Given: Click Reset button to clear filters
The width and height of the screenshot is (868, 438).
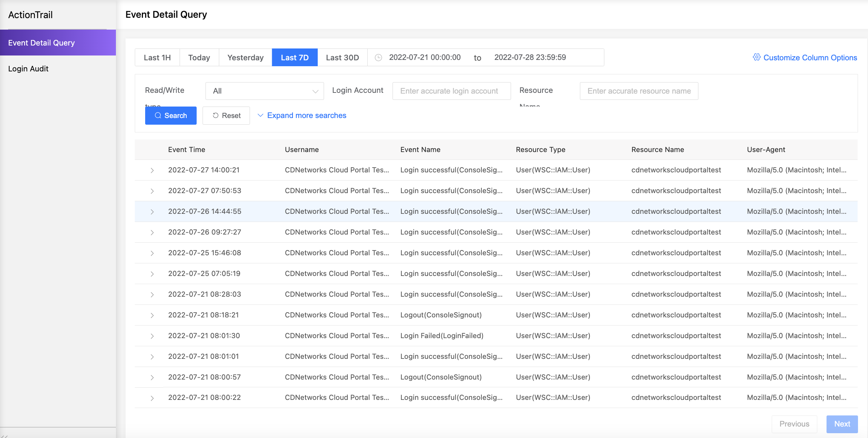Looking at the screenshot, I should (226, 115).
